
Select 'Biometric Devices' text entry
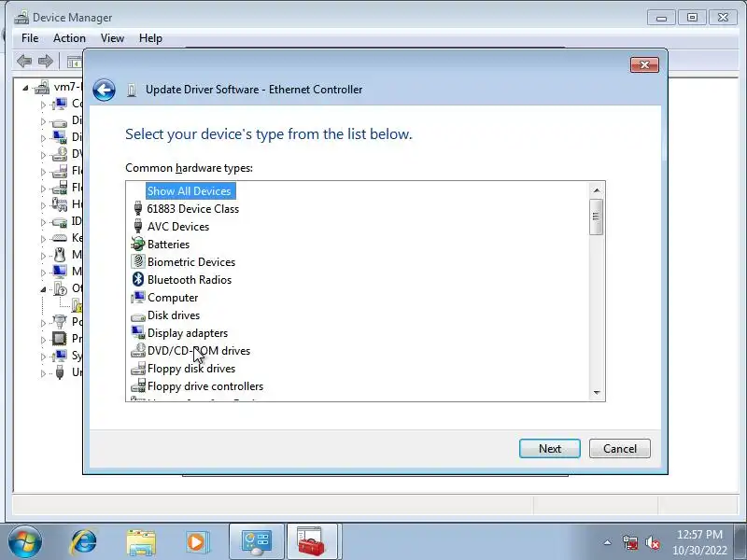(191, 261)
